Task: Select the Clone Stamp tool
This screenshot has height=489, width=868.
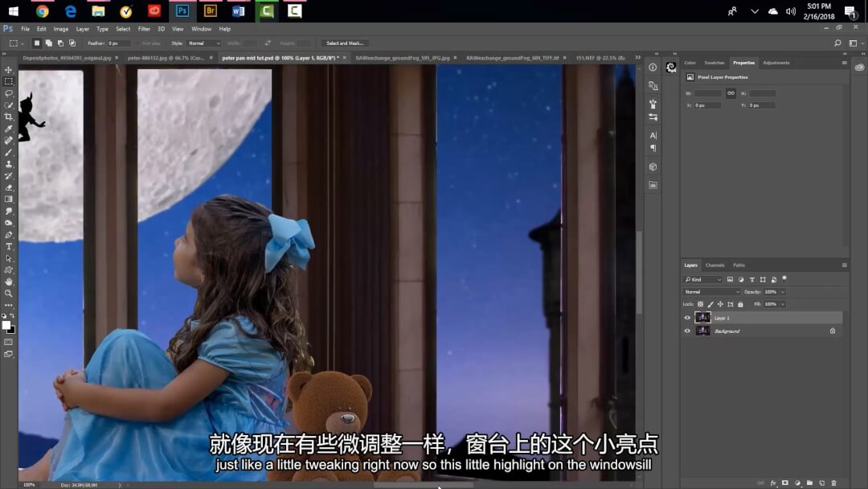Action: [9, 164]
